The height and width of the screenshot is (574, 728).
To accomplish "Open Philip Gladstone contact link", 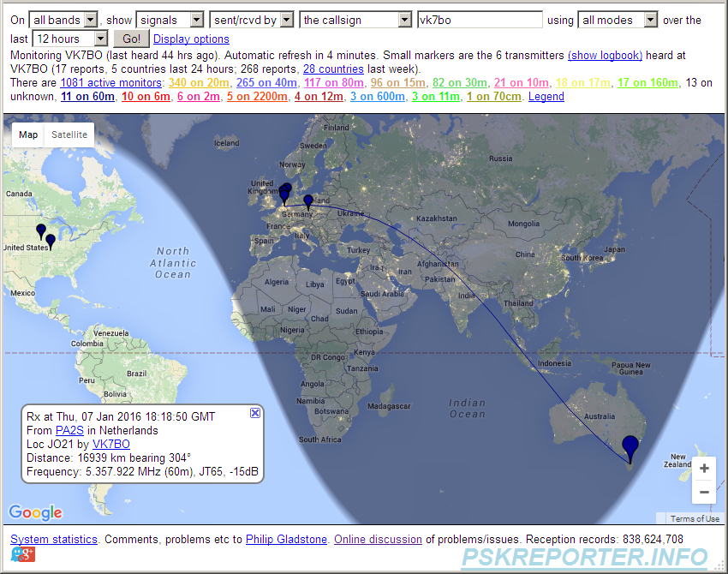I will click(286, 539).
